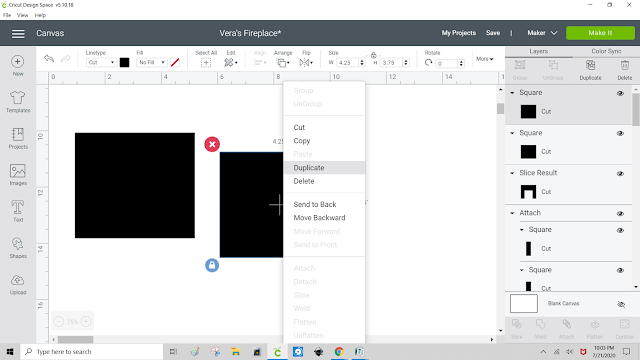Choose Delete from context menu
640x360 pixels.
(x=324, y=181)
